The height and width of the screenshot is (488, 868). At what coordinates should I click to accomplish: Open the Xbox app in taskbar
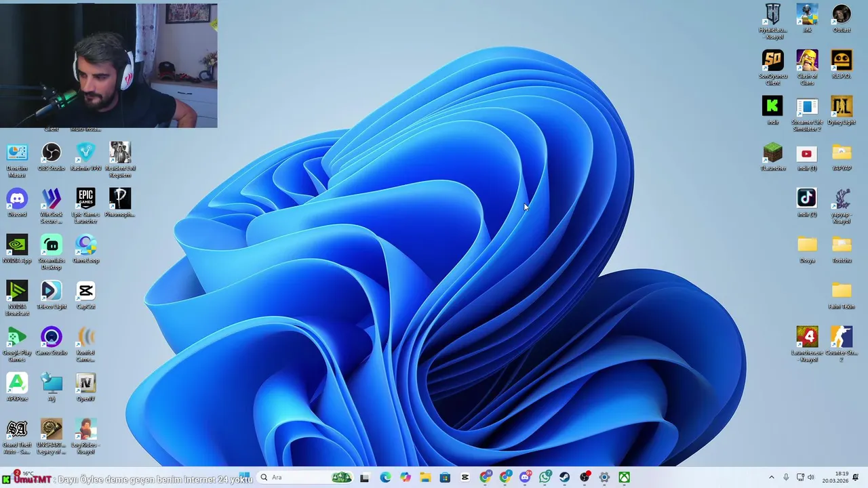624,477
